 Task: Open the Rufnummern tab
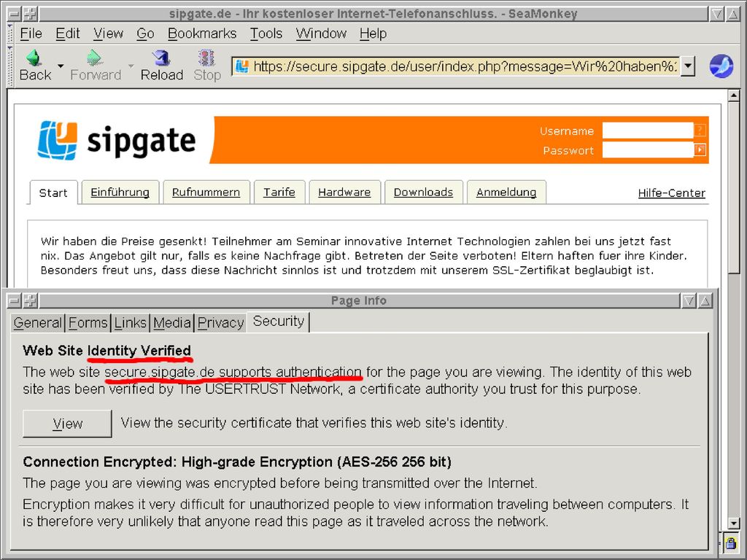(x=206, y=192)
